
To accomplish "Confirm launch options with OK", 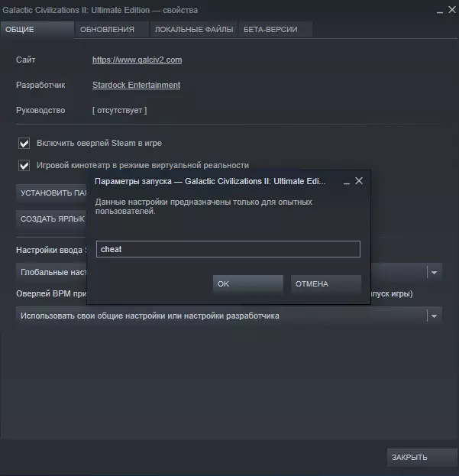I will 248,283.
